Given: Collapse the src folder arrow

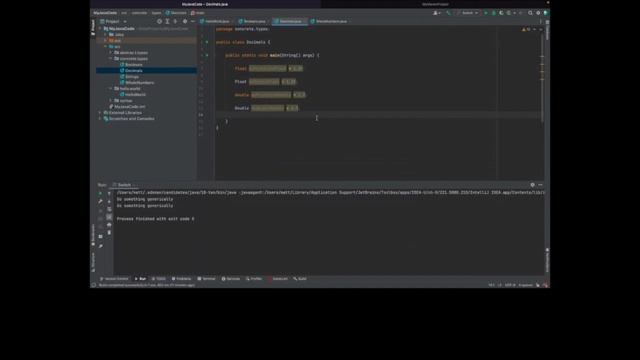Looking at the screenshot, I should (x=106, y=47).
